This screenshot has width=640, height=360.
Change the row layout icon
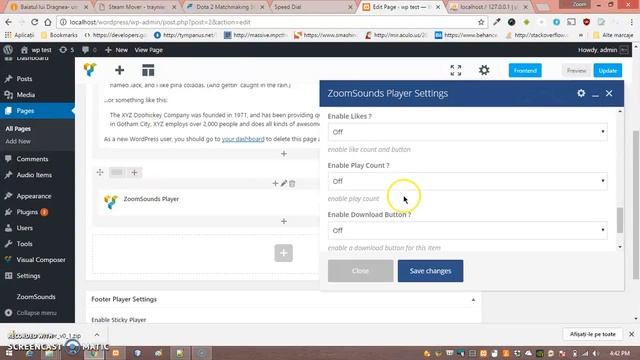[x=117, y=172]
